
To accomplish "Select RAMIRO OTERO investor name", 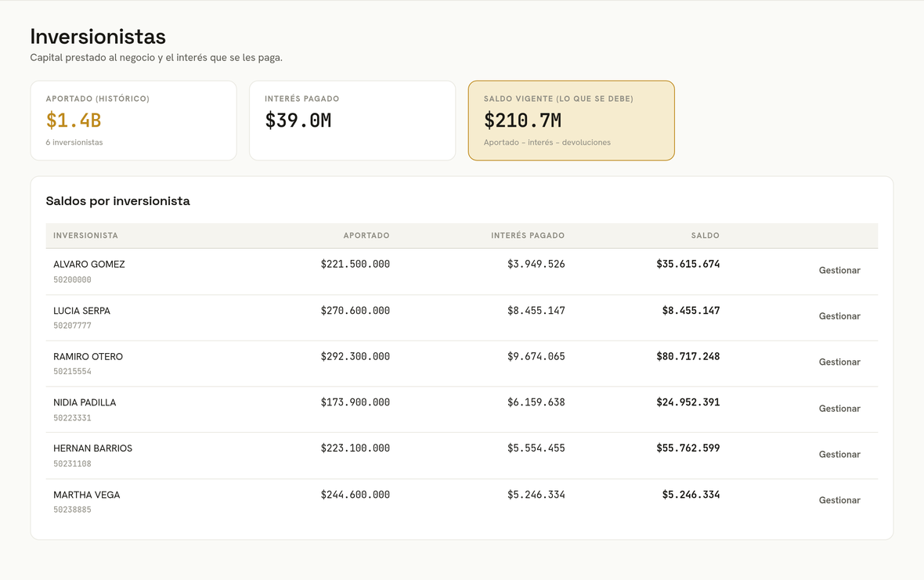I will click(88, 357).
